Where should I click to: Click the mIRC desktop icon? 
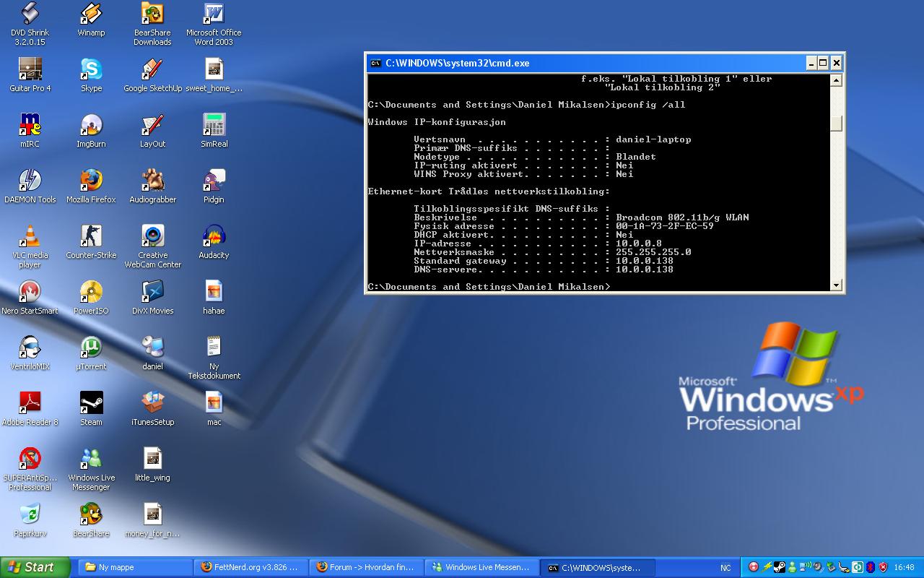(x=30, y=131)
